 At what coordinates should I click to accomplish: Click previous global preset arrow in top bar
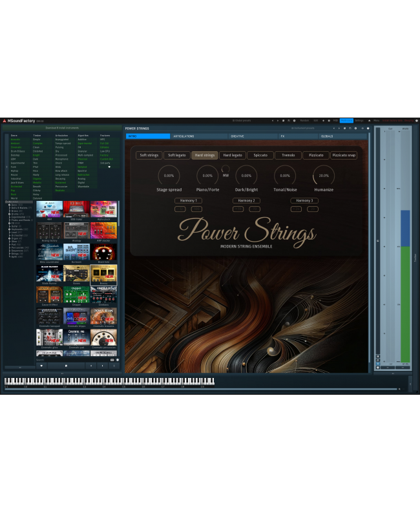click(273, 120)
